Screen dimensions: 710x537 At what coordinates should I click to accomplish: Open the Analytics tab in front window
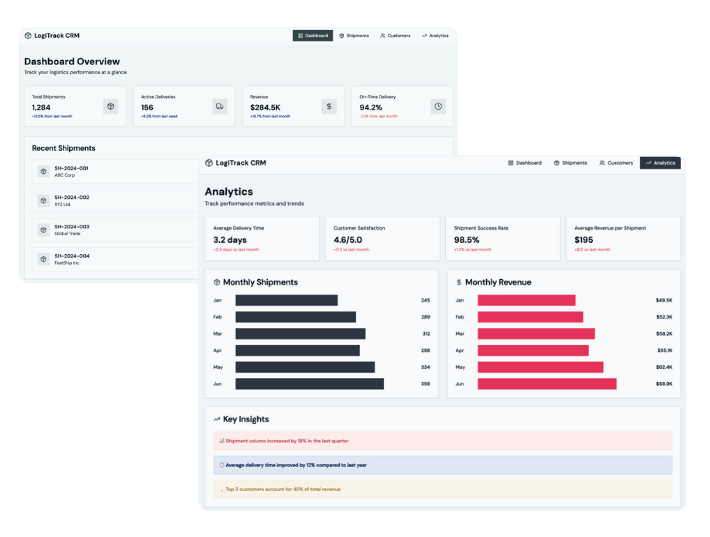point(660,162)
